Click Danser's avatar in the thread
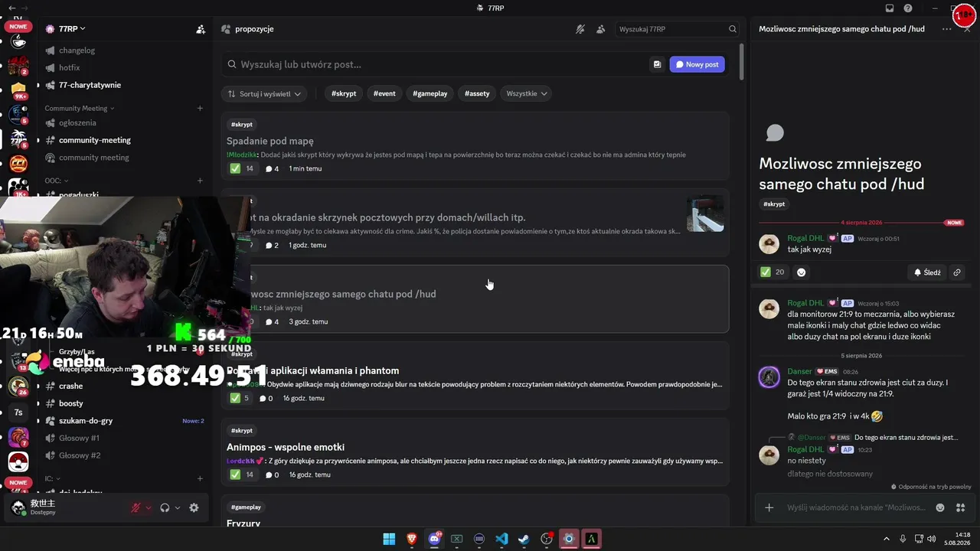This screenshot has width=980, height=551. click(769, 377)
